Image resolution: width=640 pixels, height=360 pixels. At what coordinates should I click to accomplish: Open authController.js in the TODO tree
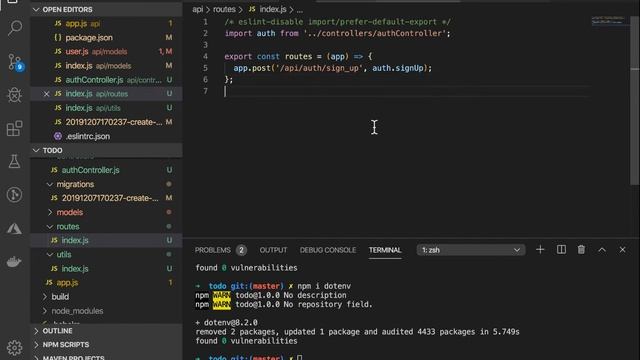point(106,170)
